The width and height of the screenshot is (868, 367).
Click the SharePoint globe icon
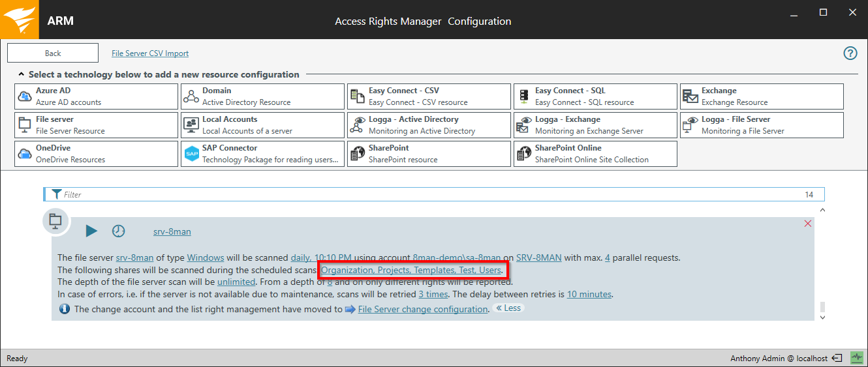pyautogui.click(x=358, y=154)
